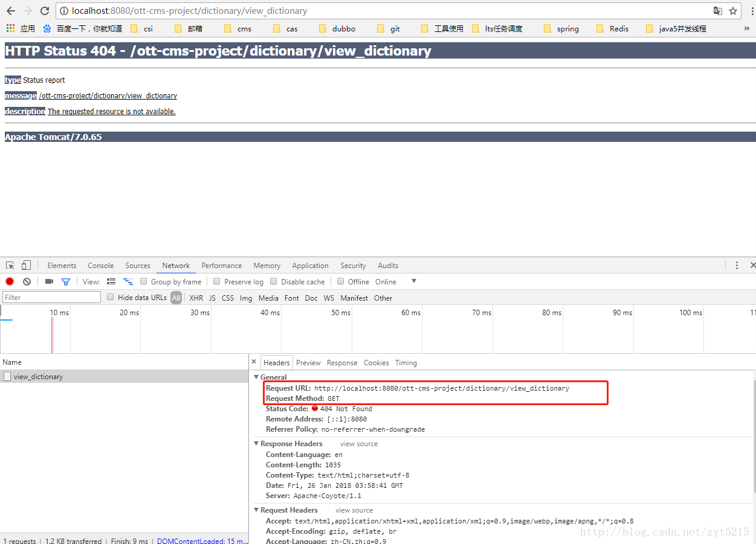Open the Apps shortcut in the bookmarks bar

(21, 28)
